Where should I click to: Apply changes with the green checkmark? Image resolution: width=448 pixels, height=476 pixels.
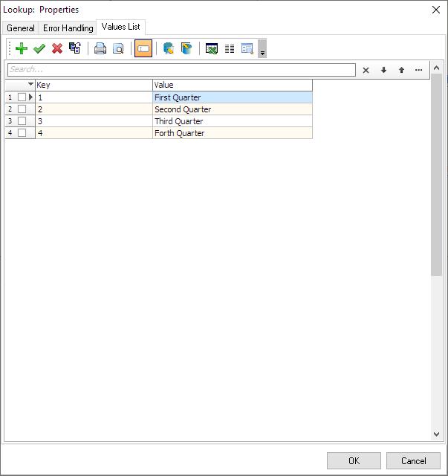coord(39,48)
